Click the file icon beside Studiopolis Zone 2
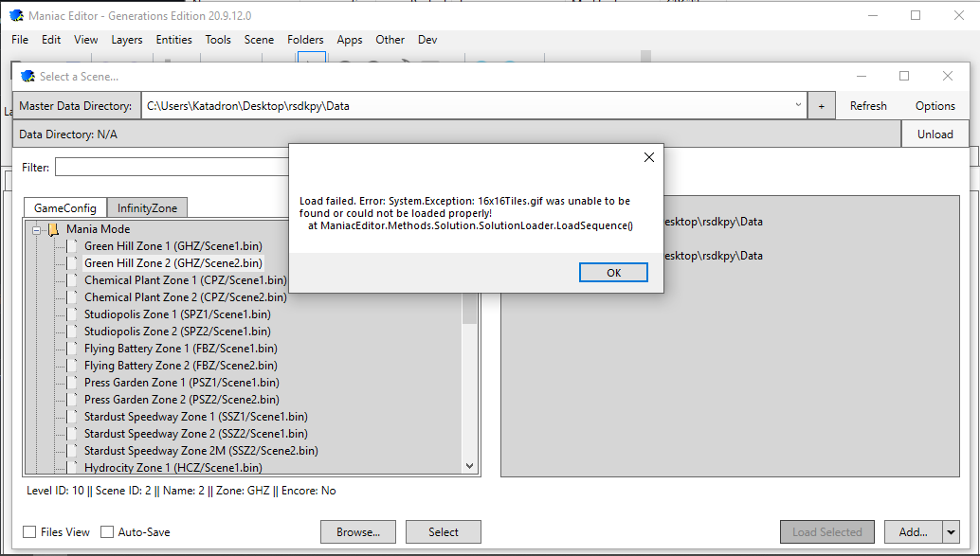 72,331
